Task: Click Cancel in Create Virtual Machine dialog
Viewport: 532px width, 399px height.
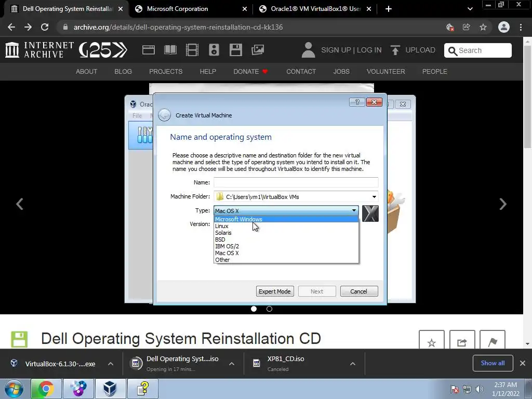Action: click(x=358, y=291)
